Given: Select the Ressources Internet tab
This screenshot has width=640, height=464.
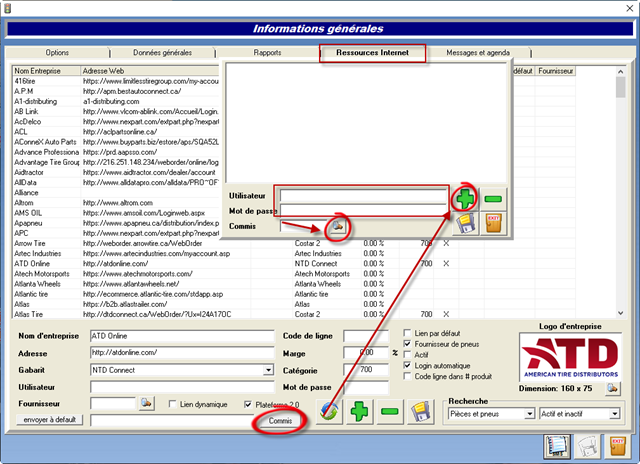Looking at the screenshot, I should [x=372, y=53].
